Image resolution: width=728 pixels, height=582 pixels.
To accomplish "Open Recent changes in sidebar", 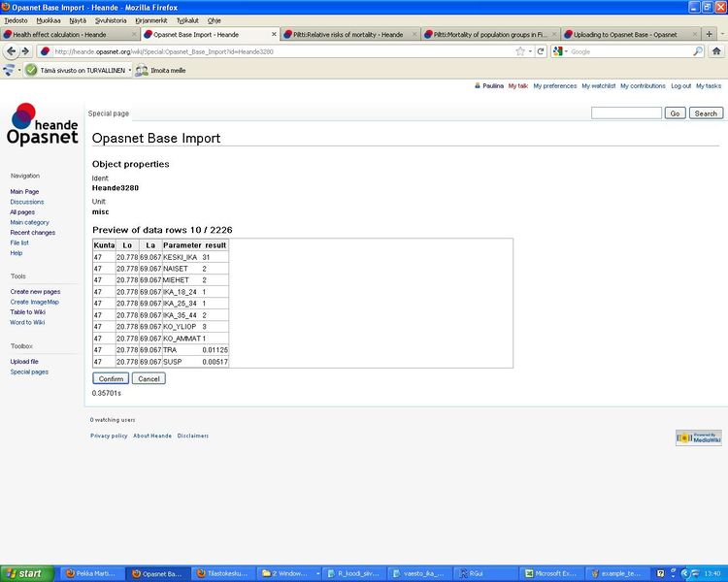I will (x=32, y=233).
